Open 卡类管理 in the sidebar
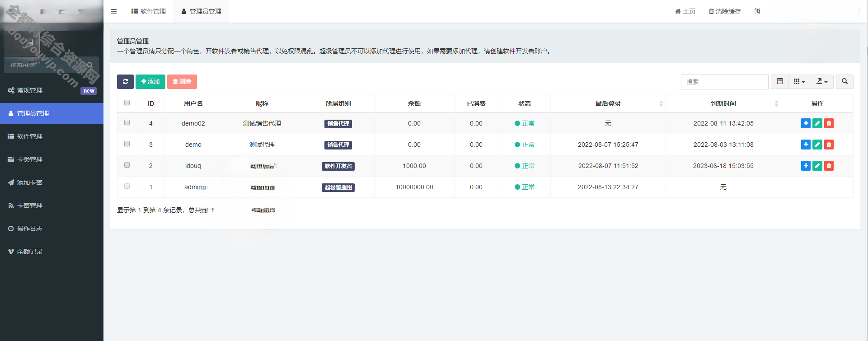Viewport: 868px width, 341px height. tap(52, 159)
